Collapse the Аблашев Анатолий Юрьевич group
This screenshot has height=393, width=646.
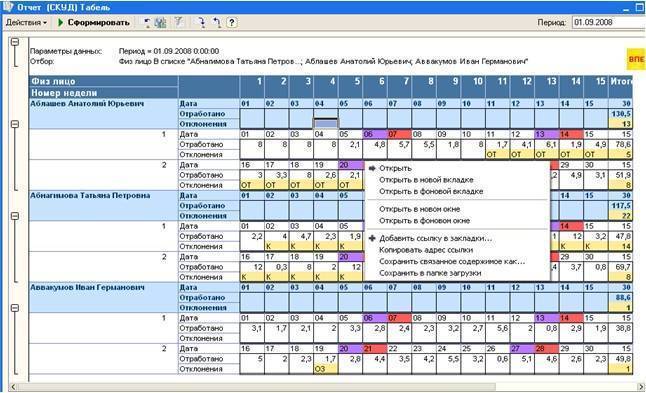point(15,124)
